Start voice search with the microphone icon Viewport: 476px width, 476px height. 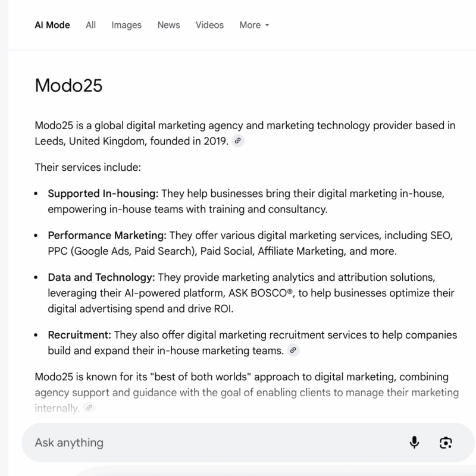(x=415, y=442)
